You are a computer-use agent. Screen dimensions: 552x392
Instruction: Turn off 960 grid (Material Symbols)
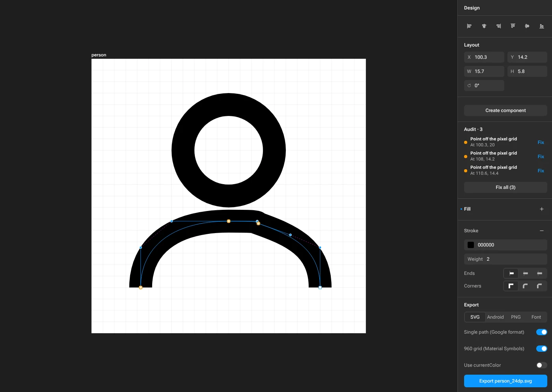[542, 349]
